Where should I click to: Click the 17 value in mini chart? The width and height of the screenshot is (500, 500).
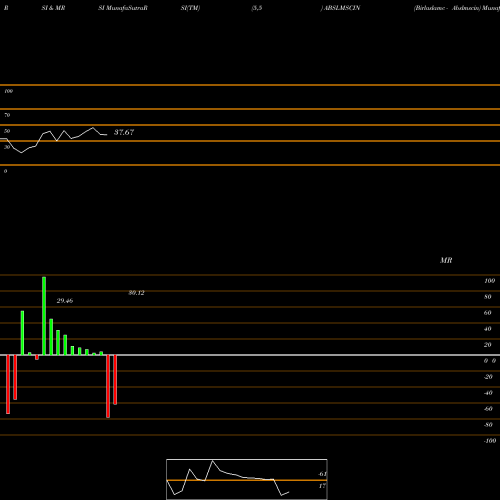[x=322, y=486]
